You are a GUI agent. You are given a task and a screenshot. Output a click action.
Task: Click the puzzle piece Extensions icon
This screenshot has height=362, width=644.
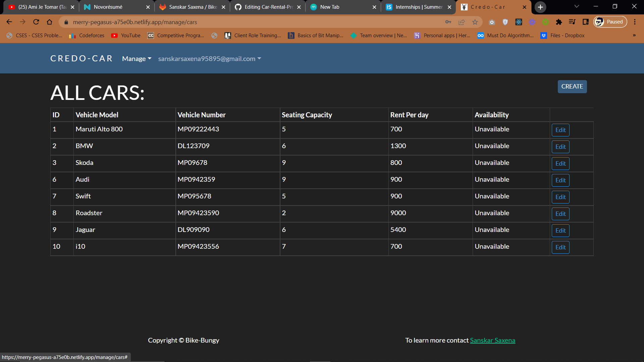point(559,22)
